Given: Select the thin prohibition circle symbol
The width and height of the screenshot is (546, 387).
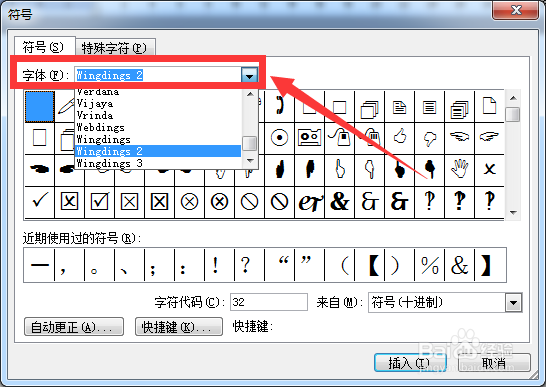Looking at the screenshot, I should pyautogui.click(x=249, y=202).
